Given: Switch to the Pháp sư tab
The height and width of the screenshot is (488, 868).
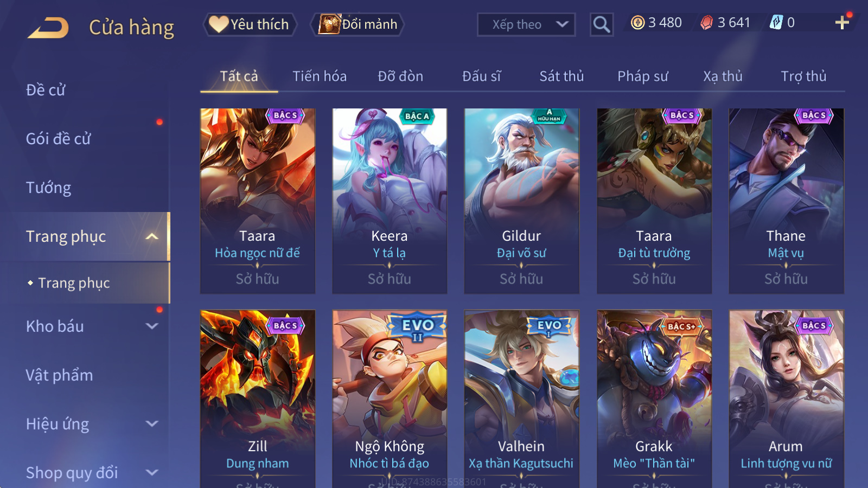Looking at the screenshot, I should [x=642, y=76].
